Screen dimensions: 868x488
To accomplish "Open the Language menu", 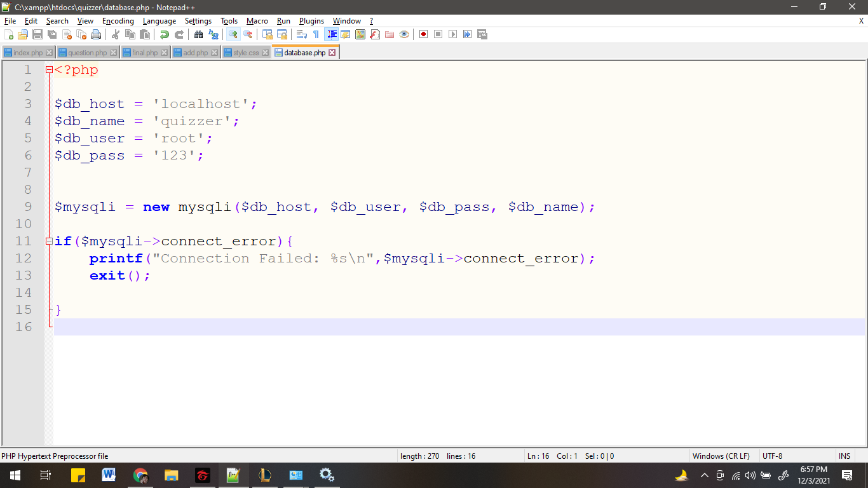I will point(159,21).
